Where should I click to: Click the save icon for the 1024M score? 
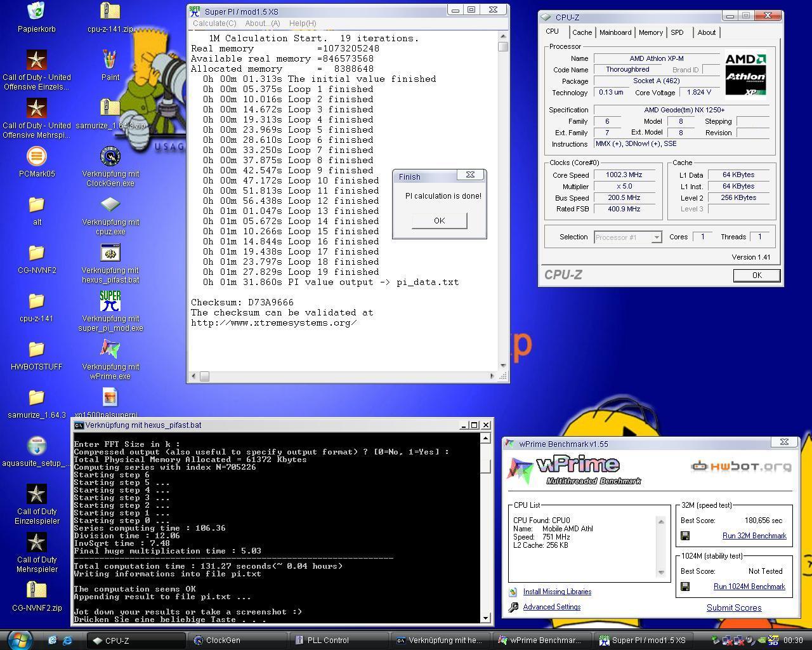[x=685, y=587]
